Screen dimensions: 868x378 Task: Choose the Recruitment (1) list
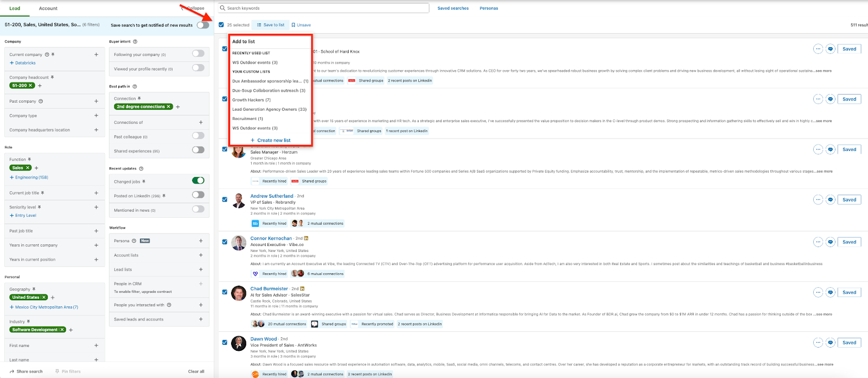247,118
